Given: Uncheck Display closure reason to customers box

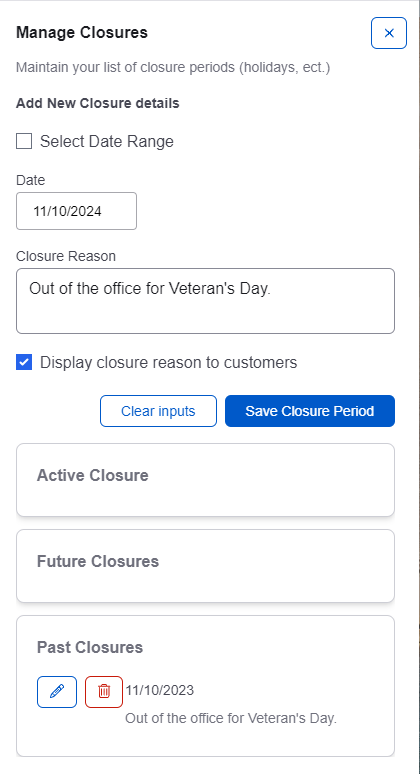Looking at the screenshot, I should 24,362.
